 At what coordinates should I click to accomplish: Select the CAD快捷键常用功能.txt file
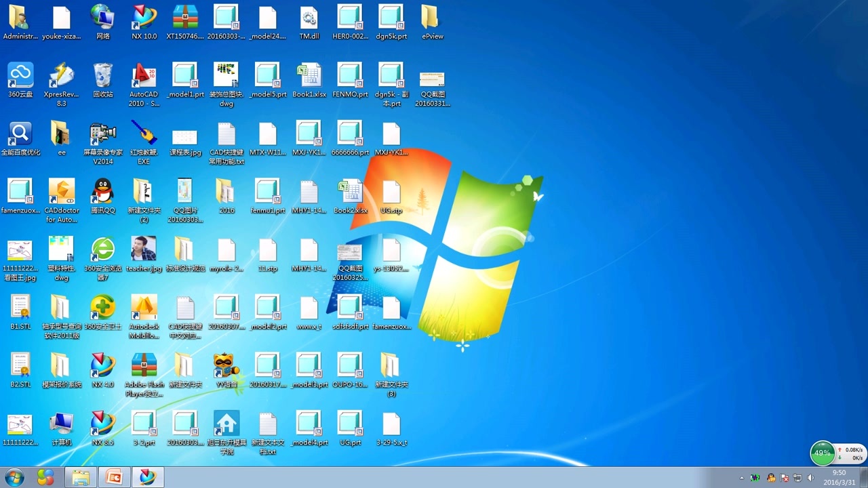pyautogui.click(x=226, y=143)
